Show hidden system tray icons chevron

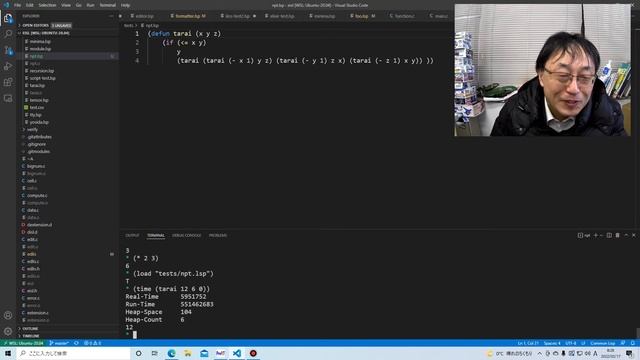(x=540, y=353)
